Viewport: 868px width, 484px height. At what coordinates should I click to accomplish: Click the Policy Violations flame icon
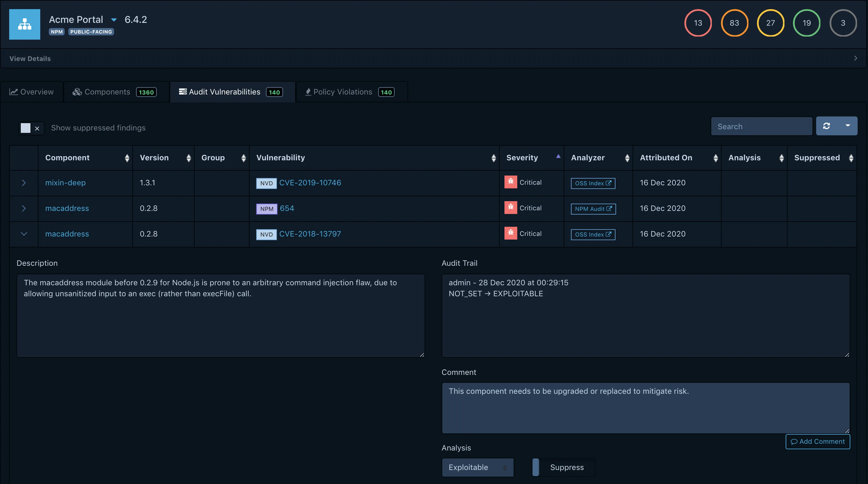308,92
